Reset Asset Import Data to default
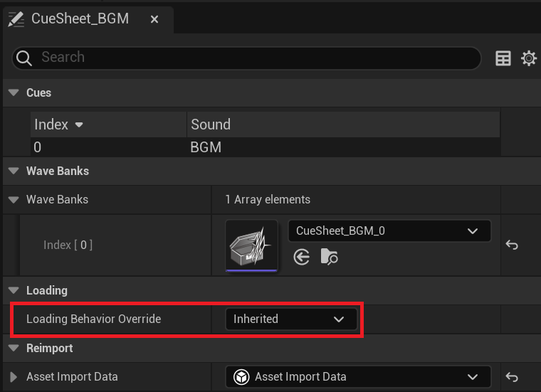Viewport: 541px width, 392px height. click(x=512, y=377)
